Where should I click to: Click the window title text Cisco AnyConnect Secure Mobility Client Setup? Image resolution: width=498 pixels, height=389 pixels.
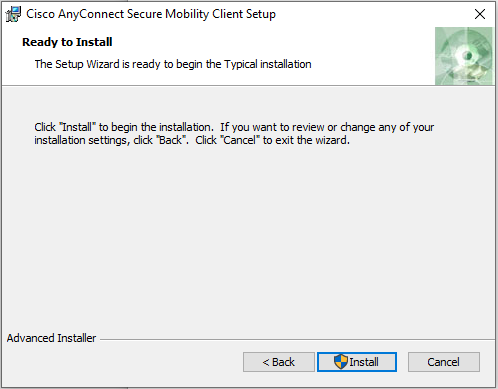point(151,14)
